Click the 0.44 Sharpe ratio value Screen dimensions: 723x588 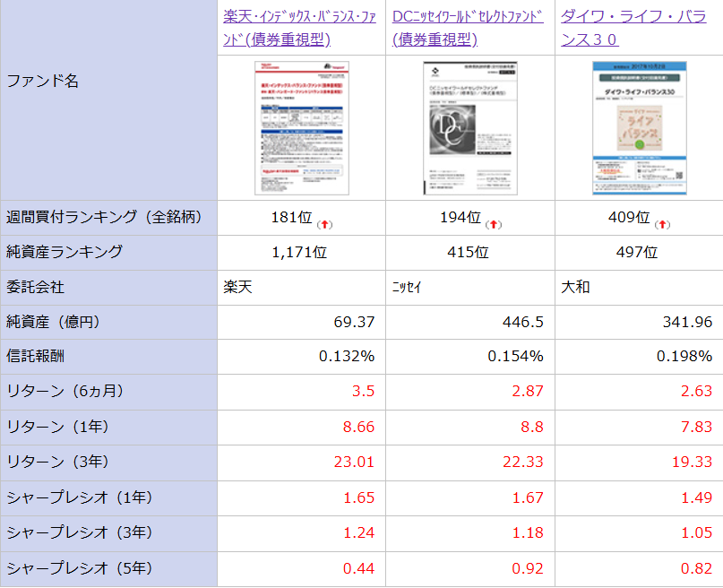click(x=358, y=568)
